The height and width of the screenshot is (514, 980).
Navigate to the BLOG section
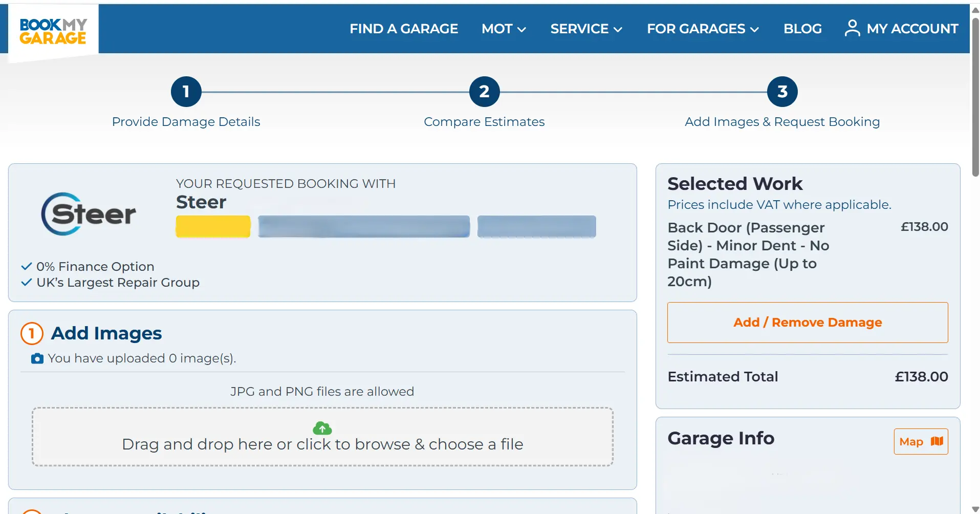click(x=802, y=29)
